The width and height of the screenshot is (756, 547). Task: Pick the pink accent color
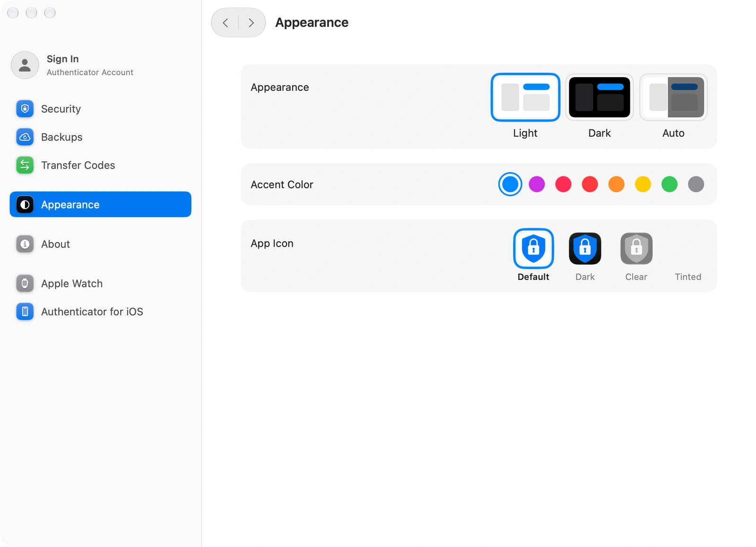pos(563,184)
